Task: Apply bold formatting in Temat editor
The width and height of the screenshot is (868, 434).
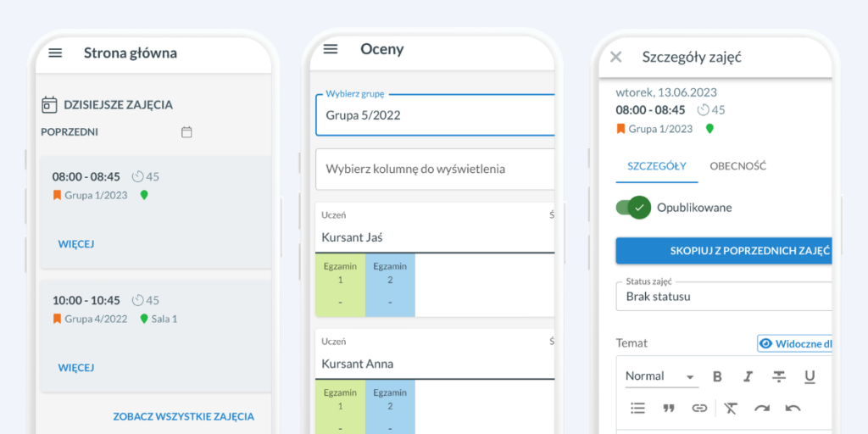Action: [x=717, y=376]
